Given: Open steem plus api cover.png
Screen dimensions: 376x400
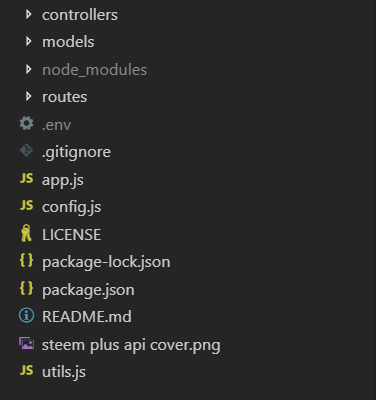Looking at the screenshot, I should pos(131,345).
